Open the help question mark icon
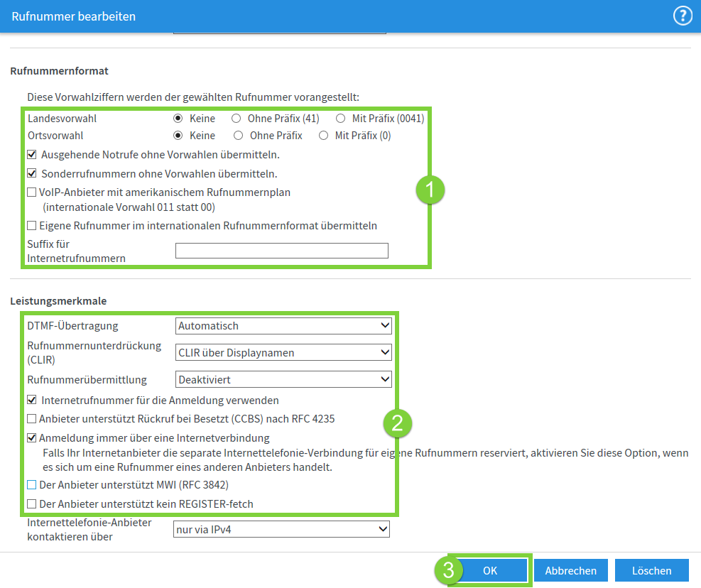The width and height of the screenshot is (701, 588). click(x=682, y=16)
